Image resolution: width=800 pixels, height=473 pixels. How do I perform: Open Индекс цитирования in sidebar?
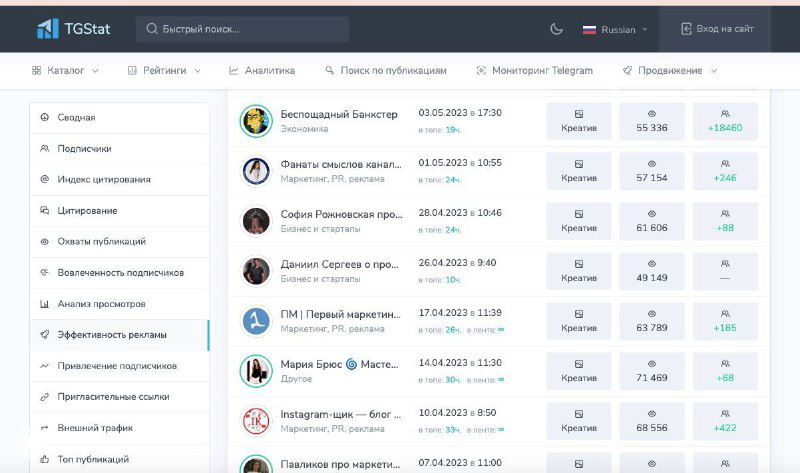(x=104, y=180)
